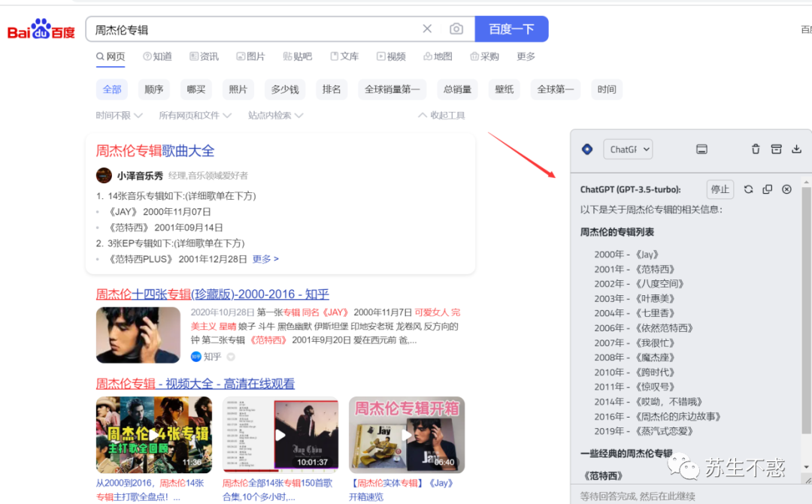
Task: Copy the answer via copy icon
Action: [768, 189]
